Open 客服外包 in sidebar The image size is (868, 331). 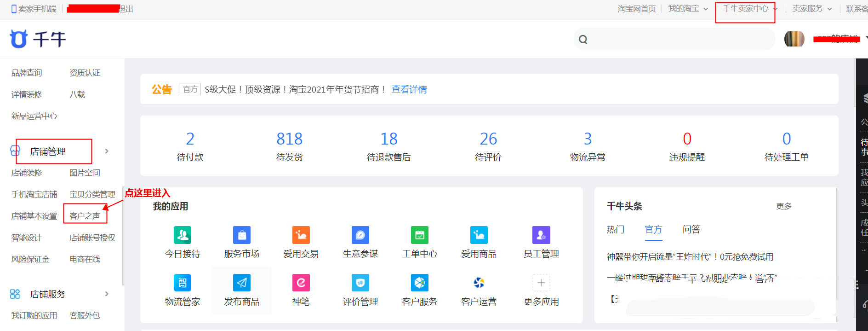pos(85,315)
